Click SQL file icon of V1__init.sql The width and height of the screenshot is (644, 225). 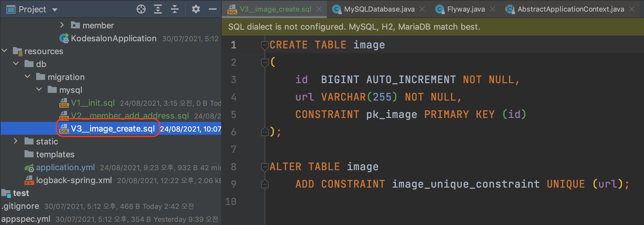64,103
